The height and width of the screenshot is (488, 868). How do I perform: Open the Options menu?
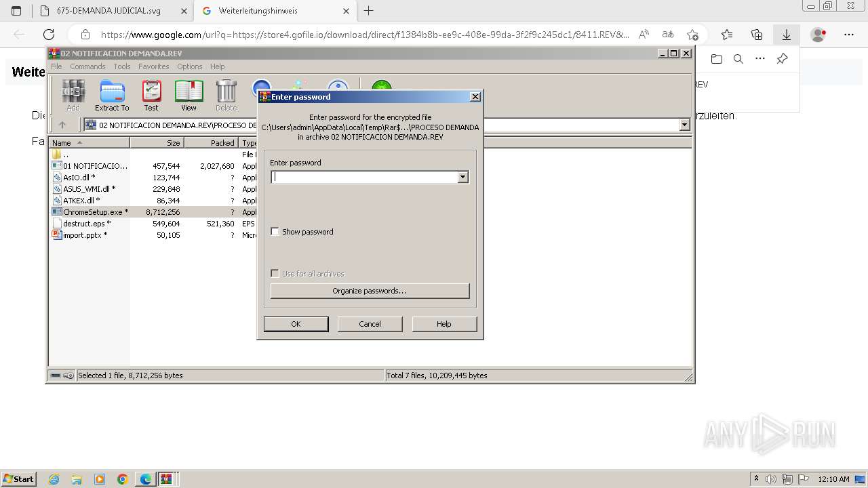point(190,66)
